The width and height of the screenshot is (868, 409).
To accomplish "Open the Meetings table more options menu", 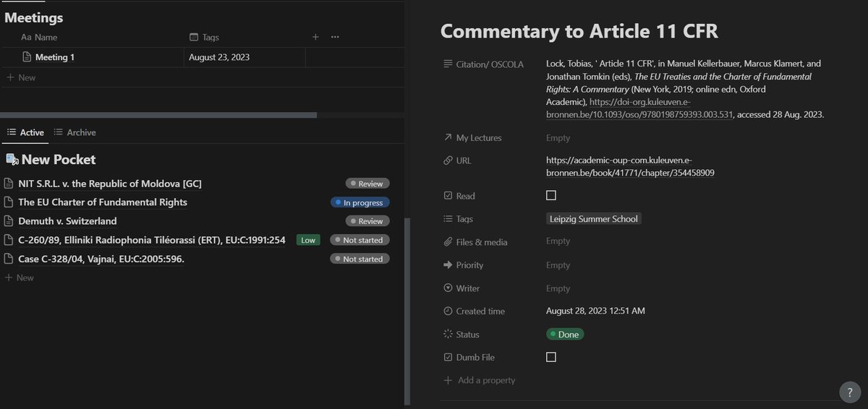I will [335, 37].
